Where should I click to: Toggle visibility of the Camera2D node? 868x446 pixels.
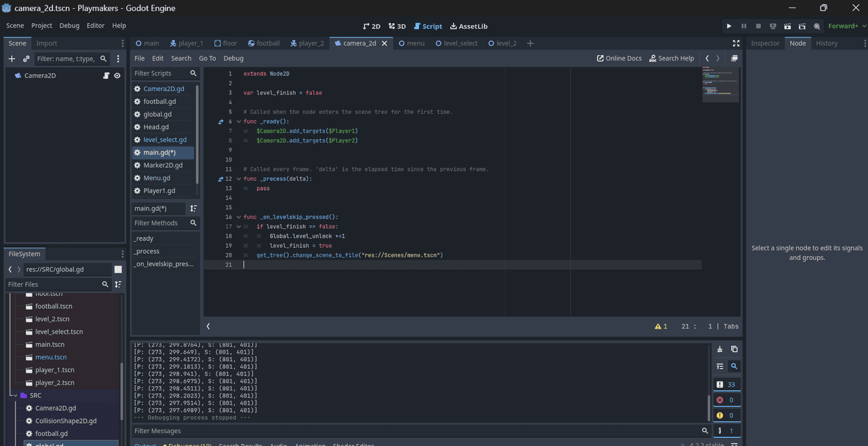117,76
